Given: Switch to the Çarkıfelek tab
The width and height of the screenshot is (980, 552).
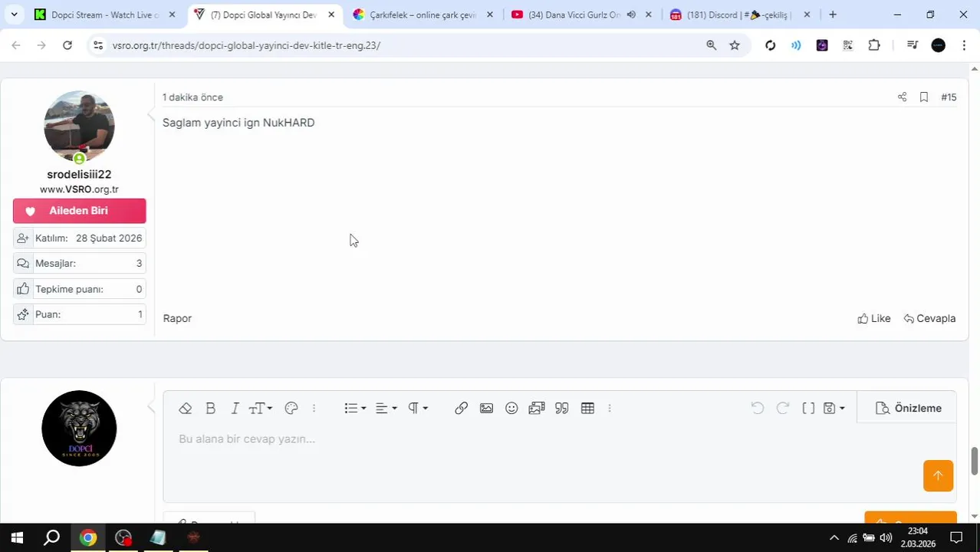Looking at the screenshot, I should coord(423,15).
